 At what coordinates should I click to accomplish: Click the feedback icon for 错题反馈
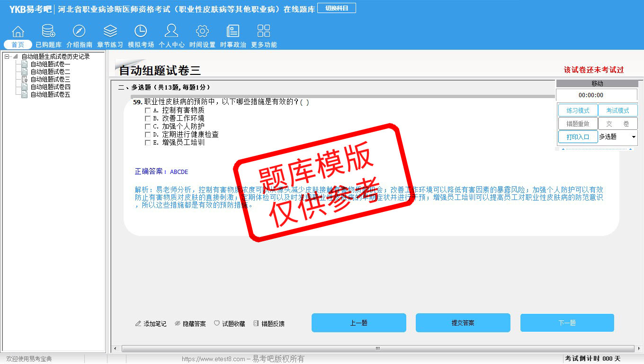(256, 324)
